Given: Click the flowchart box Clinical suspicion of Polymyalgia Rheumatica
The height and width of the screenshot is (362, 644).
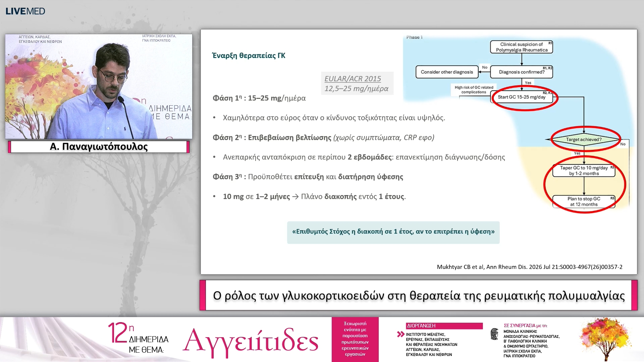Looking at the screenshot, I should coord(522,47).
